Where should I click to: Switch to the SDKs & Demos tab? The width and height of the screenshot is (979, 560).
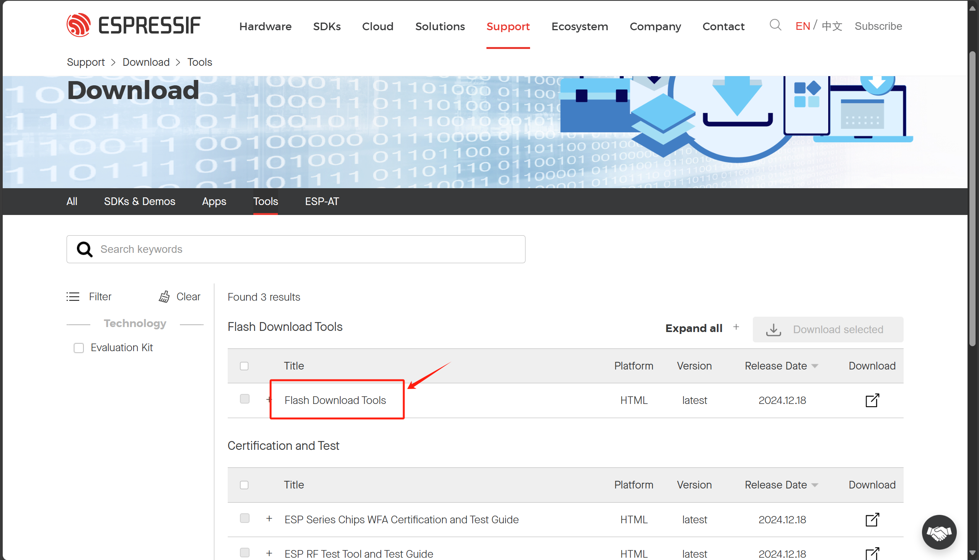click(x=139, y=202)
